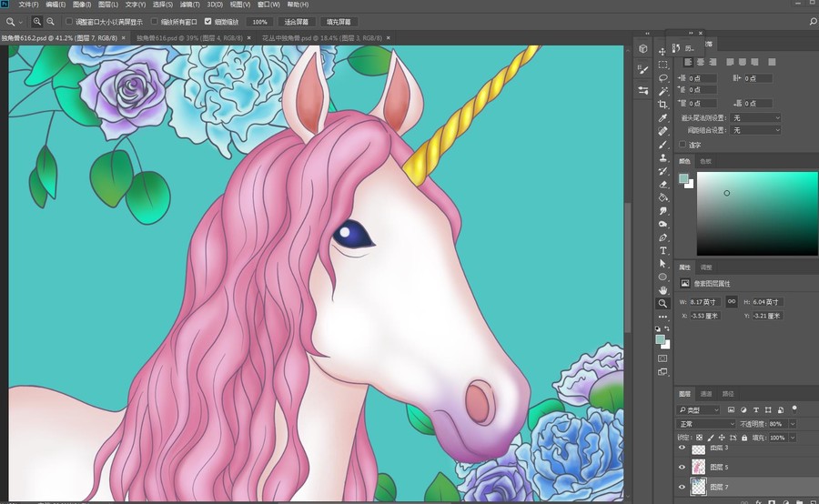The height and width of the screenshot is (504, 819).
Task: Switch to the Swatches tab
Action: tap(705, 161)
